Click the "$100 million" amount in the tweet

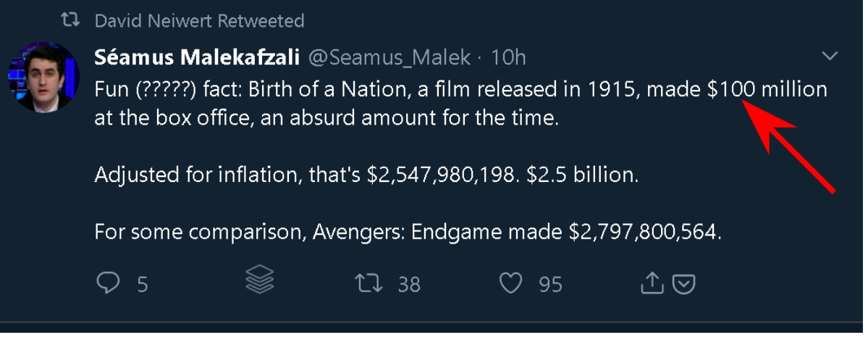click(x=767, y=90)
